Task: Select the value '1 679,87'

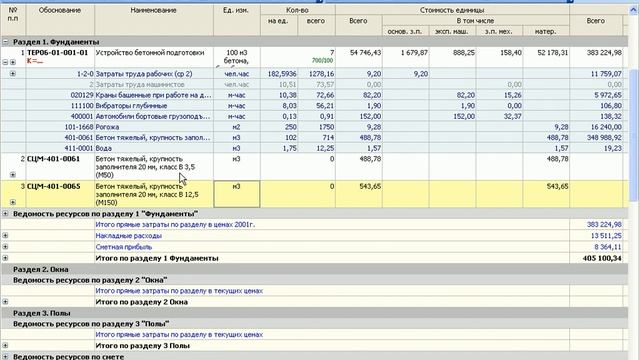Action: click(414, 53)
